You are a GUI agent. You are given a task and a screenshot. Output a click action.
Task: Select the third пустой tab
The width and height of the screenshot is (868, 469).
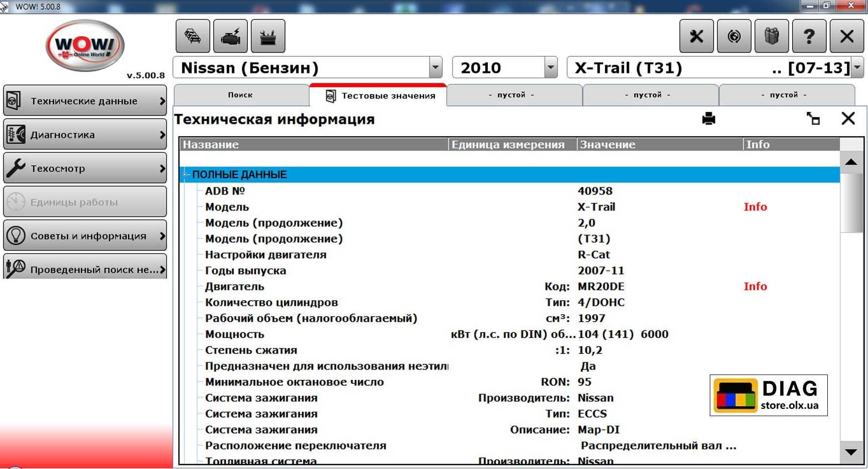click(787, 95)
